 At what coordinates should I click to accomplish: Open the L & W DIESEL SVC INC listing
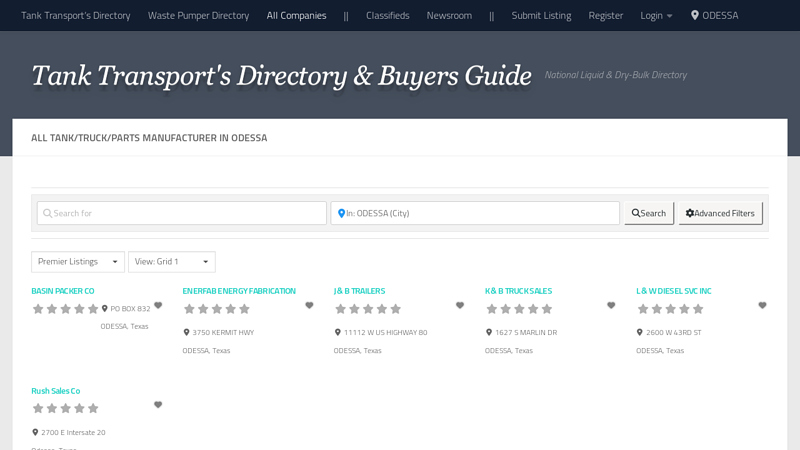(673, 291)
